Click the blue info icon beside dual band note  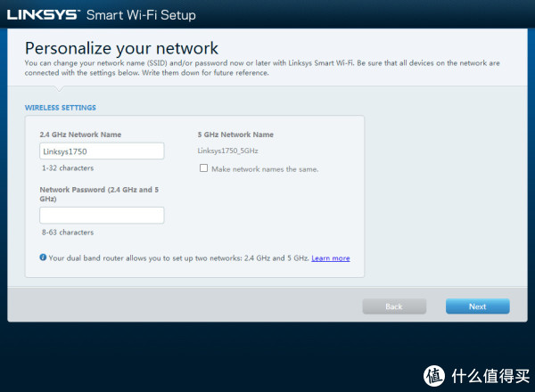pos(43,257)
